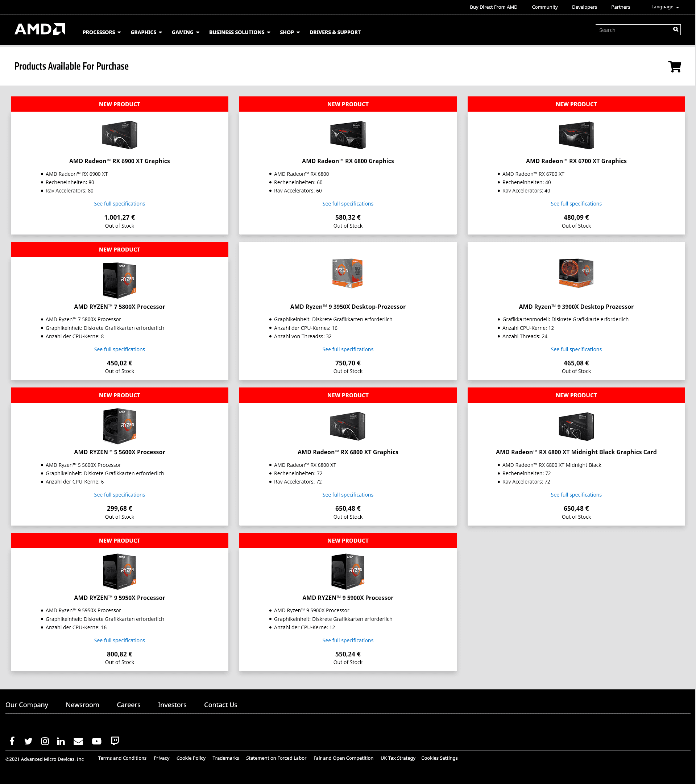Click the 1.001,27 € price text
Image resolution: width=696 pixels, height=784 pixels.
[x=120, y=217]
